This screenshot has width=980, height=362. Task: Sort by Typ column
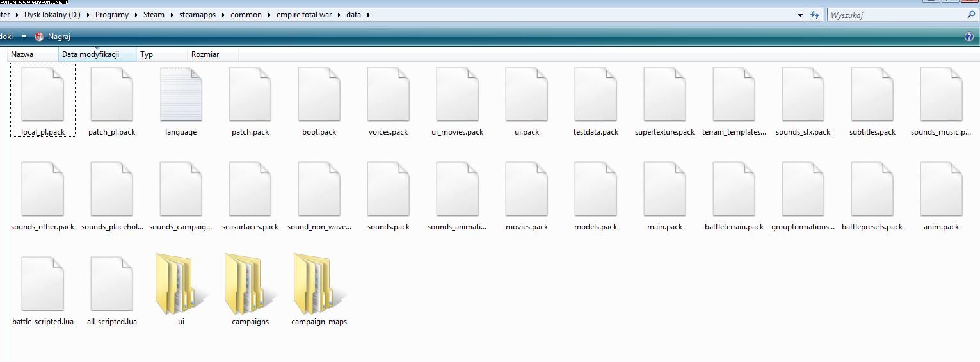[x=162, y=54]
